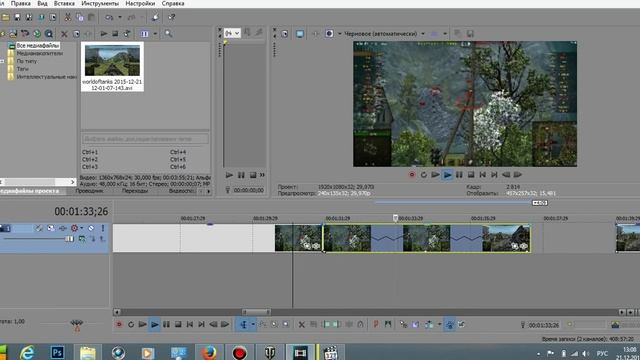This screenshot has width=640, height=360.
Task: Click the Paste icon in main toolbar
Action: tap(91, 18)
